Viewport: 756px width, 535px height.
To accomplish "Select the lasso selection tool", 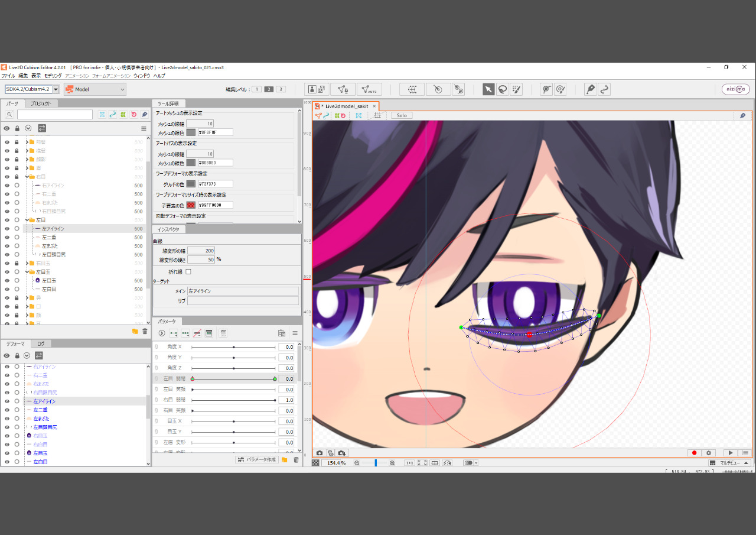I will [503, 89].
